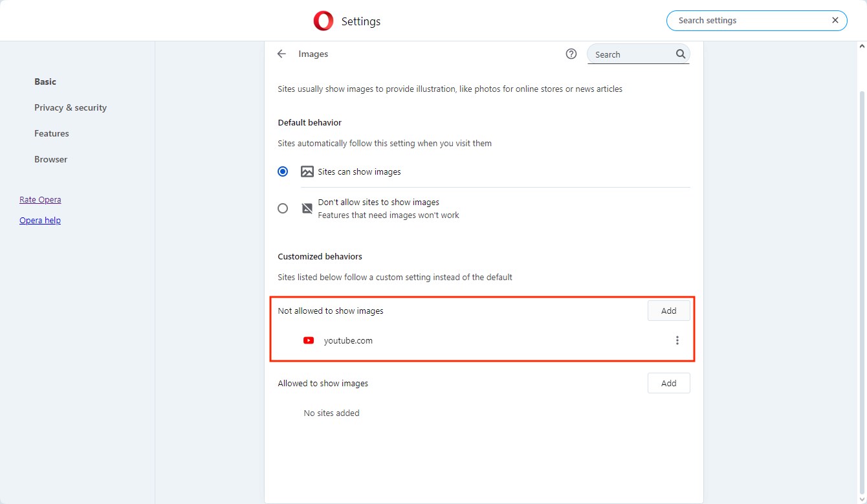Click the Opera logo in the header

click(x=322, y=20)
